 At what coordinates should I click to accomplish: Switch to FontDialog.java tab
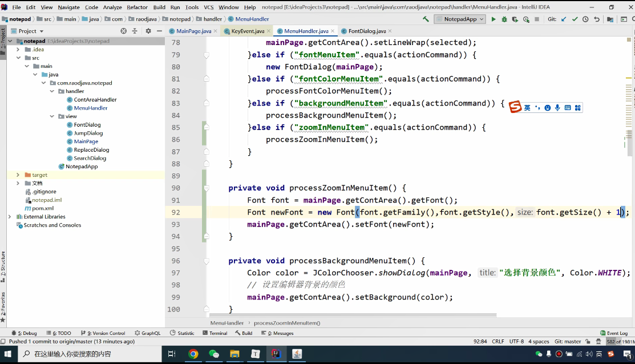coord(366,31)
